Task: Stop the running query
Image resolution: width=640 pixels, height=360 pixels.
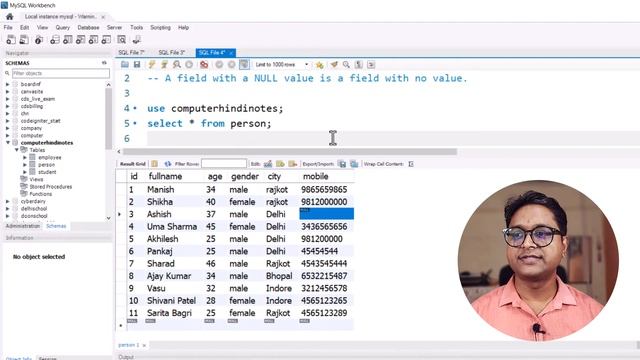Action: pos(189,64)
